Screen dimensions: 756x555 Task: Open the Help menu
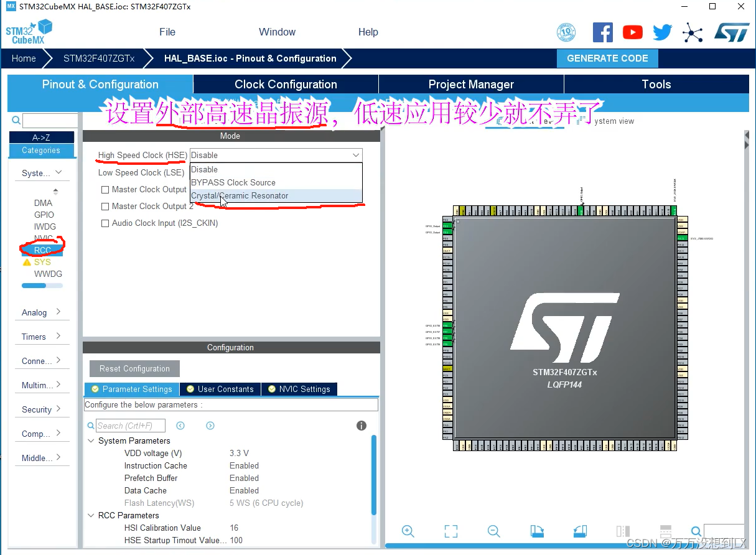click(x=368, y=32)
